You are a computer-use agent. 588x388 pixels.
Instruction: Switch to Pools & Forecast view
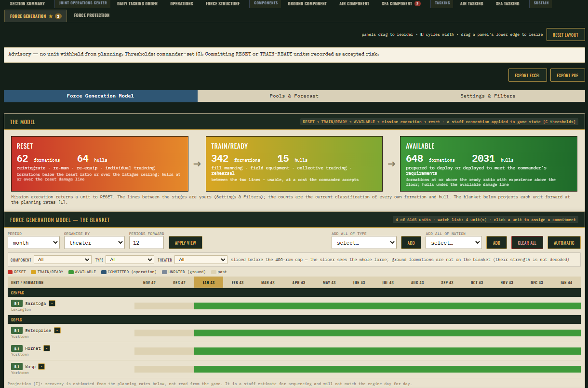(294, 96)
